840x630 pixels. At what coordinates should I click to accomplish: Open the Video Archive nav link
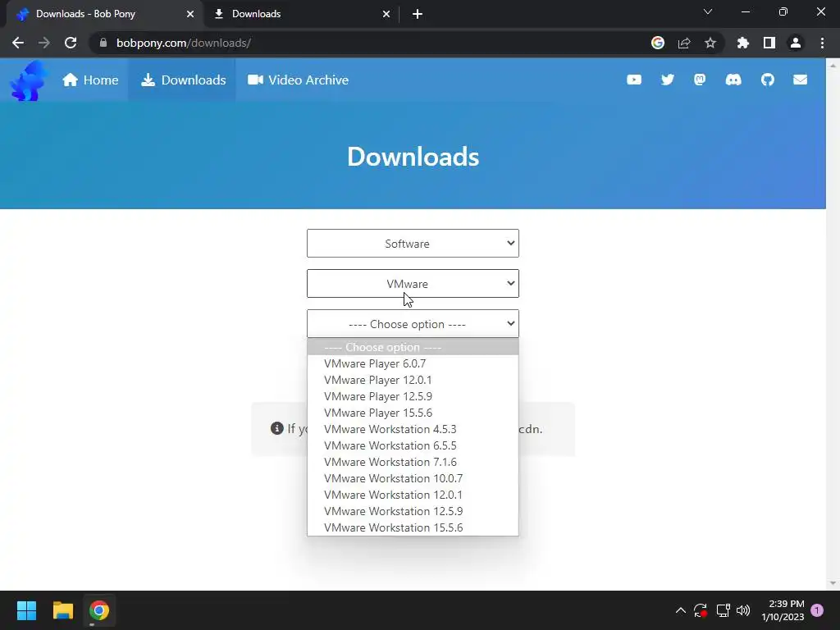(298, 80)
